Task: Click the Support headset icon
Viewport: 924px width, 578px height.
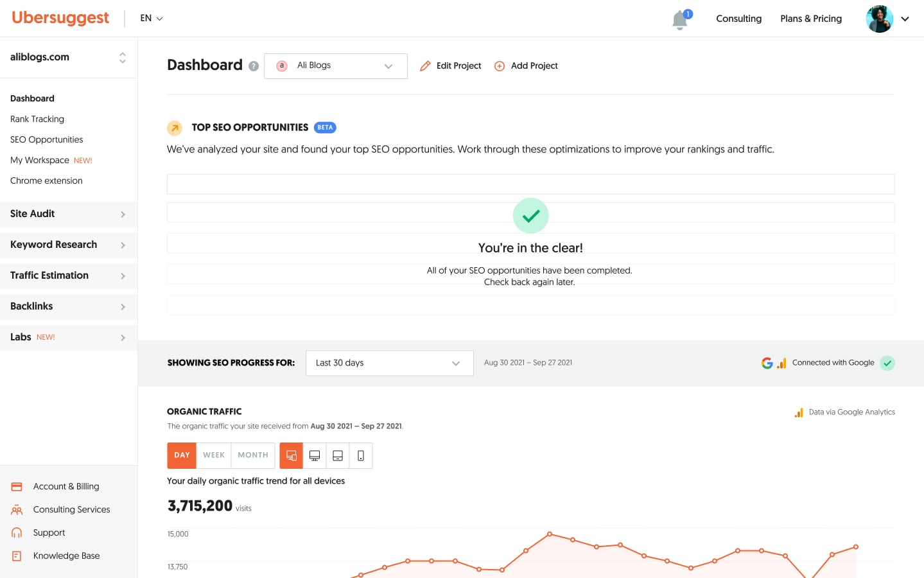Action: click(x=17, y=533)
